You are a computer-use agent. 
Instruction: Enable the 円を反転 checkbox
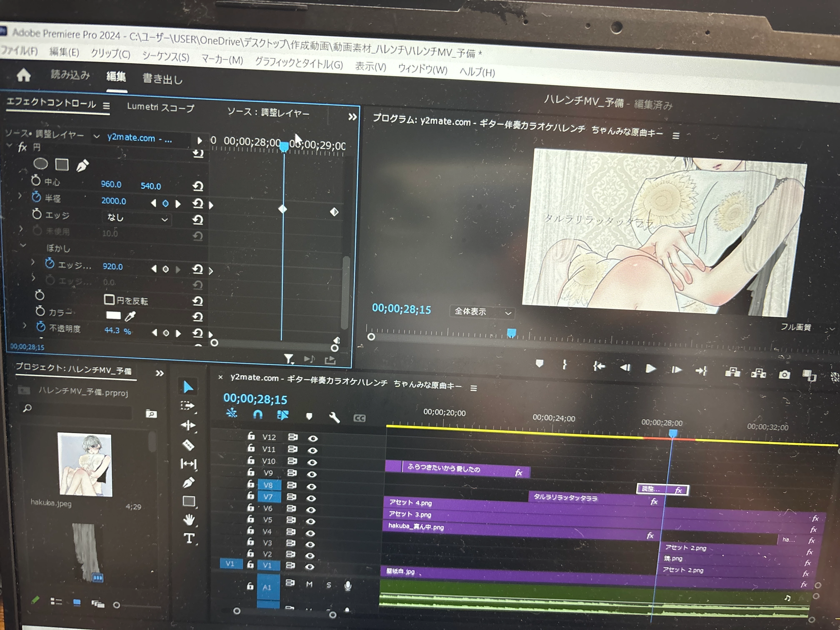pos(109,300)
